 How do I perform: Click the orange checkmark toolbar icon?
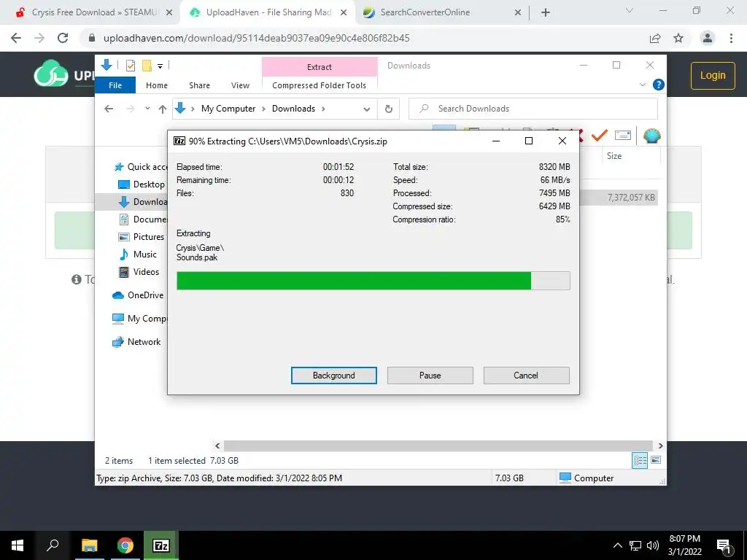click(x=600, y=136)
